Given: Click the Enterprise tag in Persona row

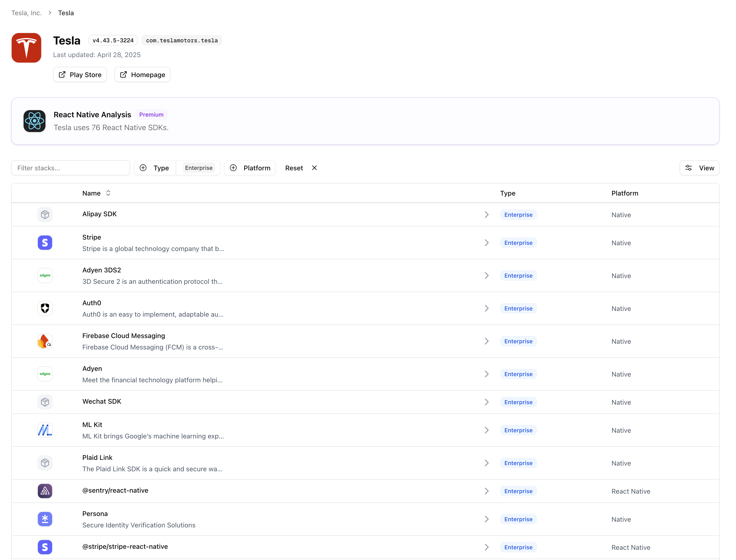Looking at the screenshot, I should tap(519, 519).
